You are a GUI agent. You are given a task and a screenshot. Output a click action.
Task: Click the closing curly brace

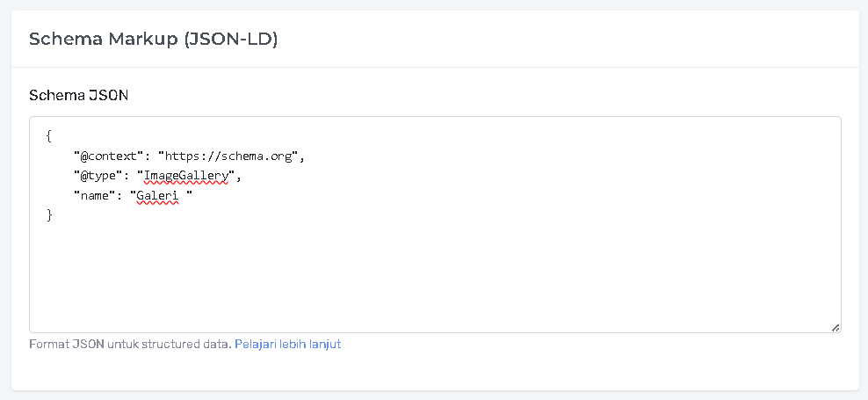(x=49, y=215)
